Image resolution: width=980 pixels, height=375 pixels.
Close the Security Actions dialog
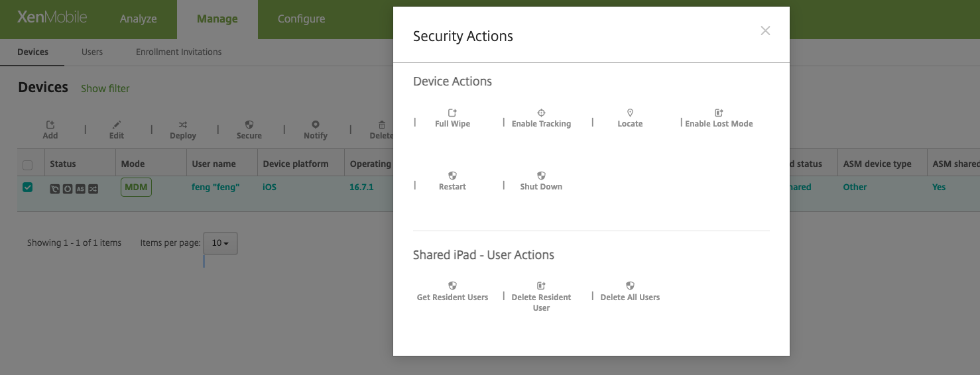pyautogui.click(x=765, y=30)
